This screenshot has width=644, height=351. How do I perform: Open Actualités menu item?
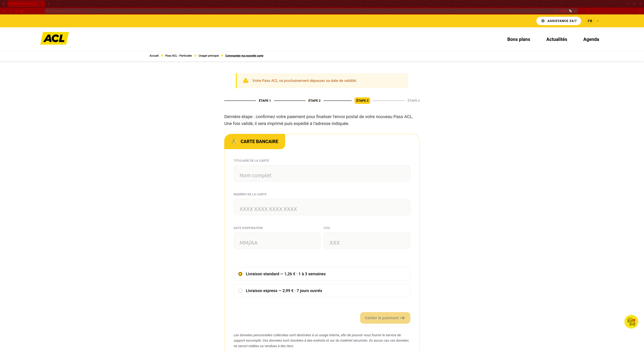[x=556, y=39]
